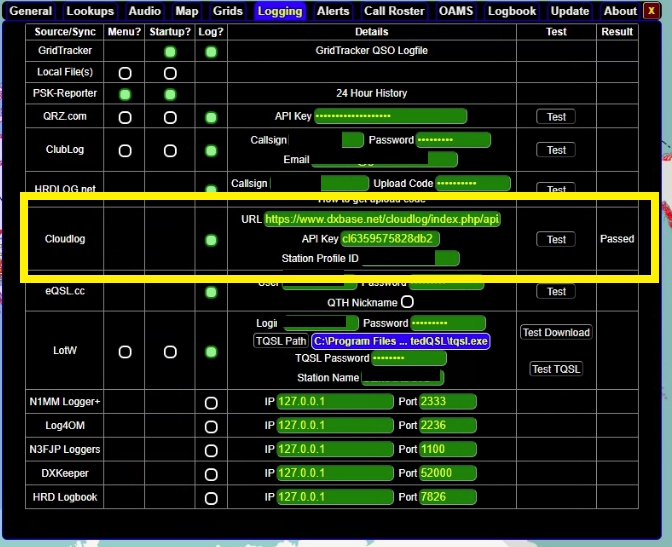Enable eQSL QTH Nickname option
This screenshot has height=547, width=672.
click(x=407, y=302)
